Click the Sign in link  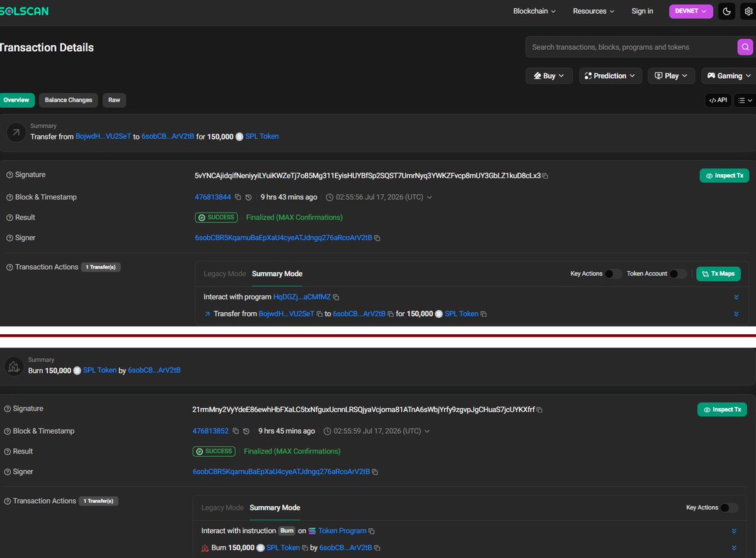[x=642, y=11]
